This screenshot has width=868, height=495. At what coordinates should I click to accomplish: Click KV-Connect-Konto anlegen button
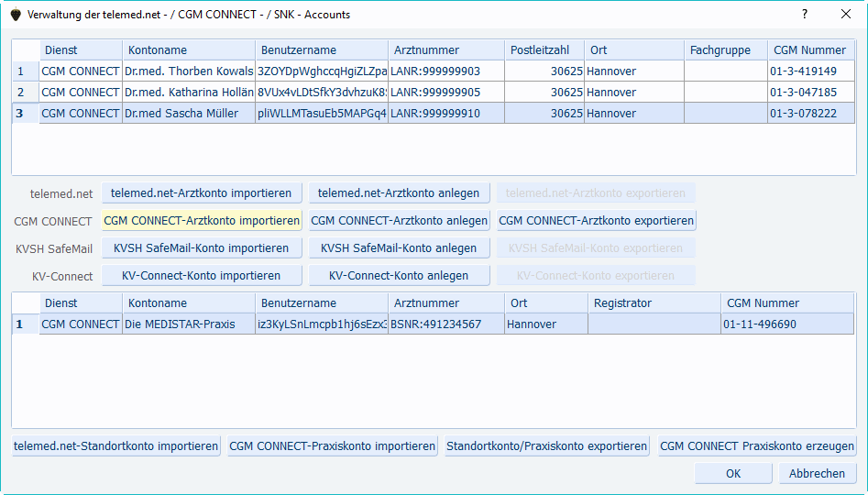[x=399, y=276]
